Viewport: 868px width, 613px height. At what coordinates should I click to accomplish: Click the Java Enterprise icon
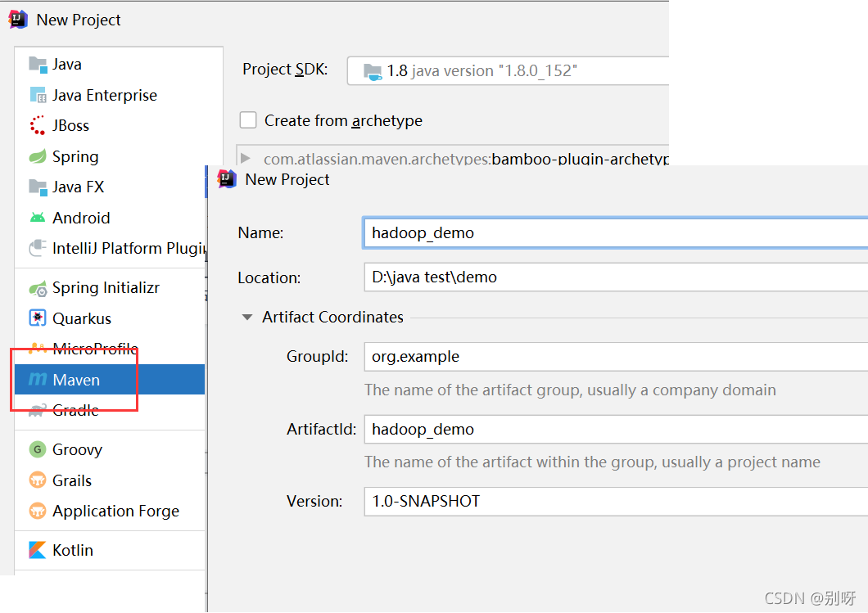(38, 95)
